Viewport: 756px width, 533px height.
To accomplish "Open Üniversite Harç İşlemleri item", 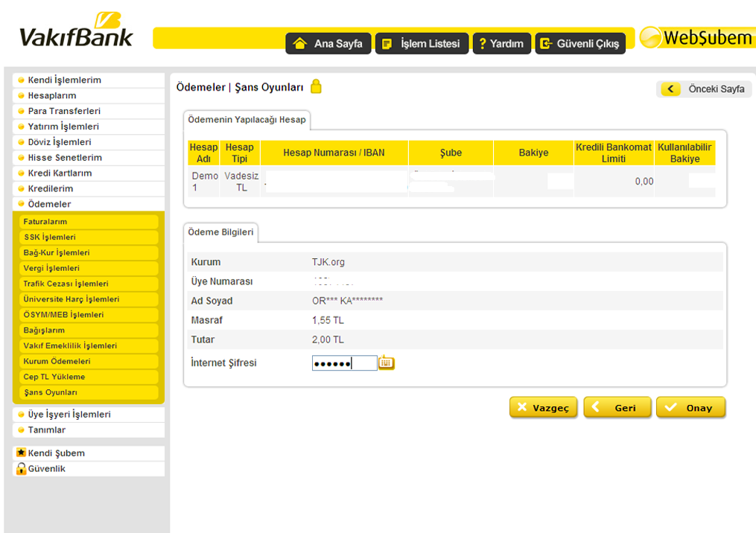I will [89, 299].
